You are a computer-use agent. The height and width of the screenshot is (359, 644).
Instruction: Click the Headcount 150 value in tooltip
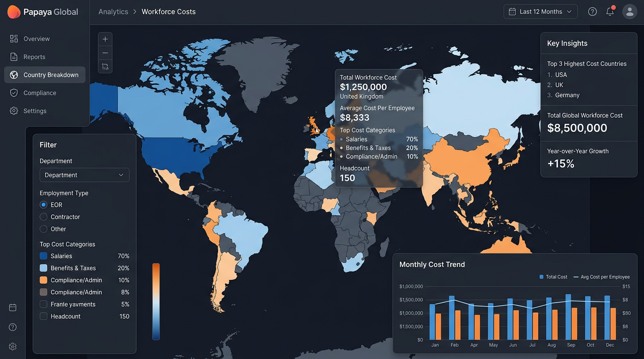coord(347,178)
